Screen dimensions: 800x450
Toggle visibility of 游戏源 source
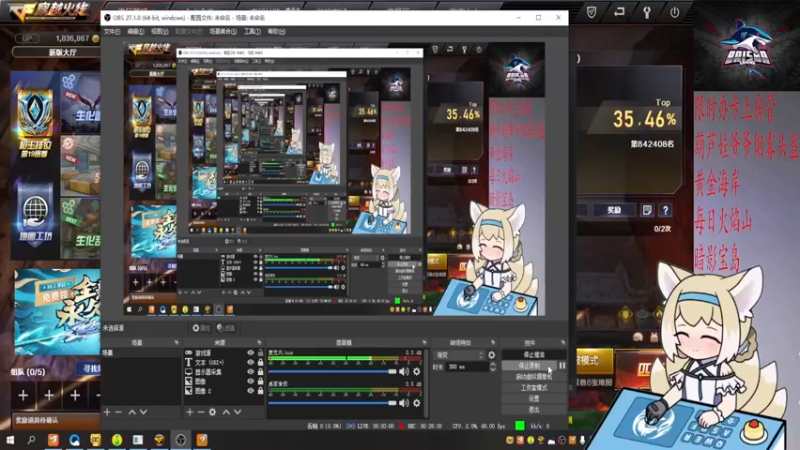pyautogui.click(x=251, y=353)
